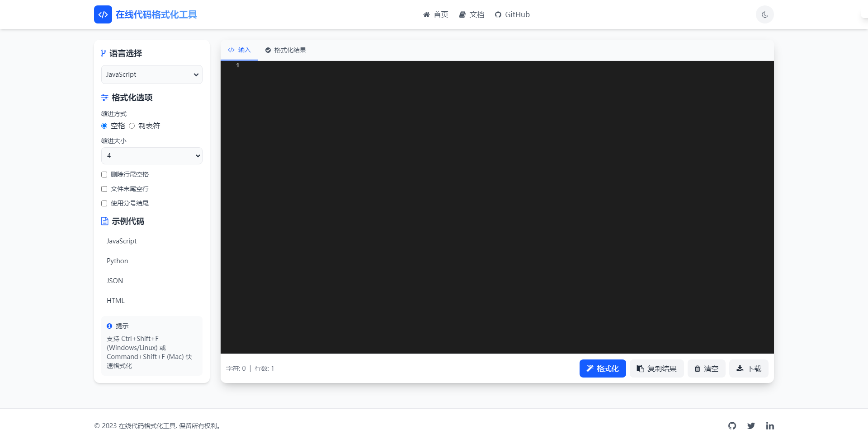Click the trash icon on 清空 button
Viewport: 868px width, 443px height.
pyautogui.click(x=698, y=368)
